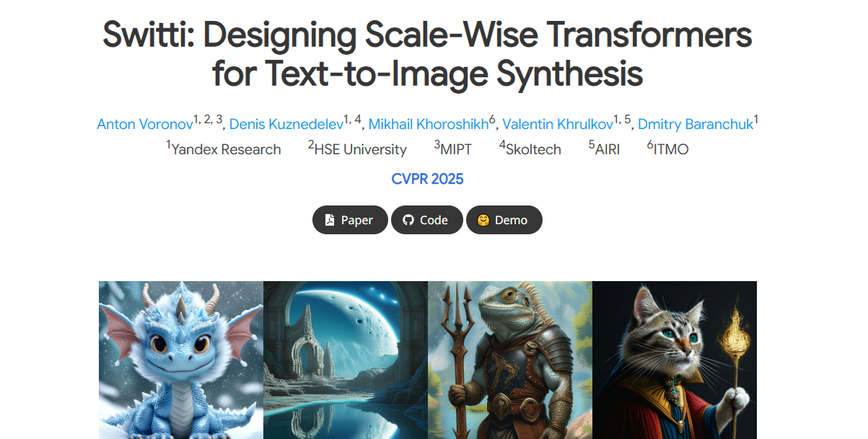Click the Skoltech affiliation text
This screenshot has height=439, width=868.
pos(533,149)
